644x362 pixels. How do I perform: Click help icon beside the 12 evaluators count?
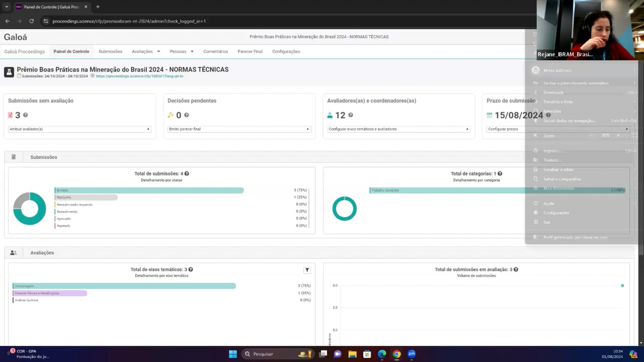[351, 115]
